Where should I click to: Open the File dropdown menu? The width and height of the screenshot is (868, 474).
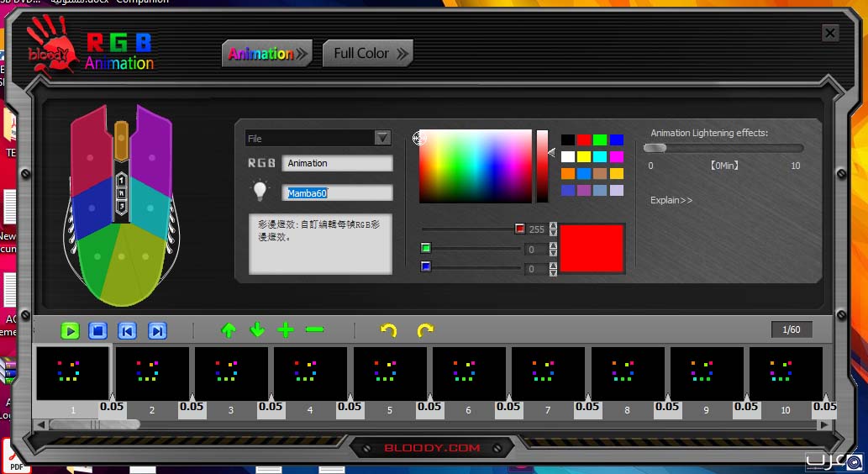click(382, 139)
